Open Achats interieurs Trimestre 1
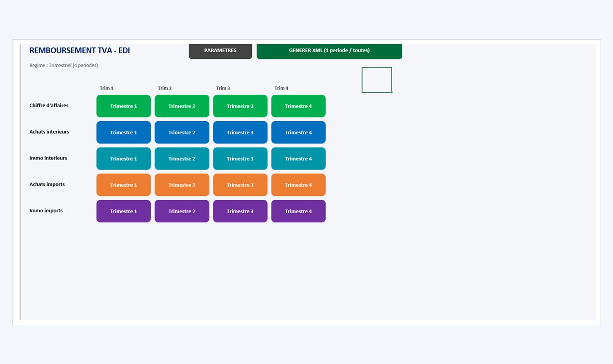This screenshot has height=364, width=613. [x=124, y=132]
